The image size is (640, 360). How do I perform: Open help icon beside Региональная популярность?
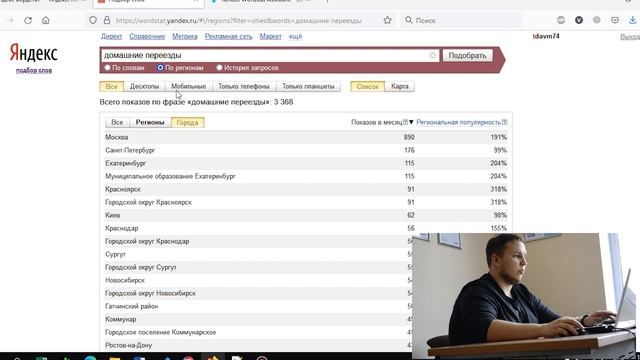[x=504, y=122]
